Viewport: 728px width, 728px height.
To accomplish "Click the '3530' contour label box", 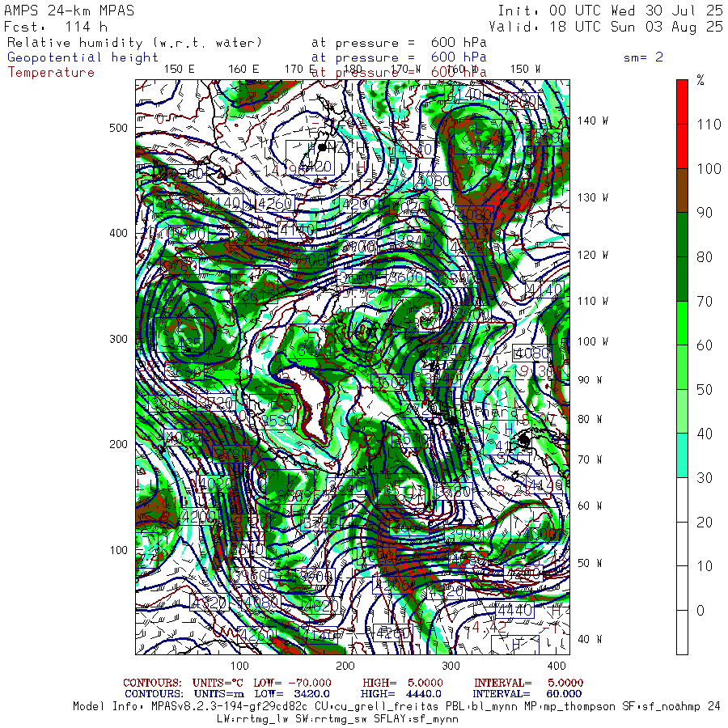I will coord(277,421).
